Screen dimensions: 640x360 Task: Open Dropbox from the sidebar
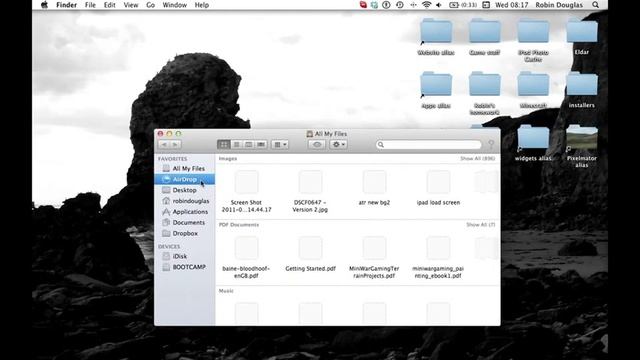coord(184,233)
